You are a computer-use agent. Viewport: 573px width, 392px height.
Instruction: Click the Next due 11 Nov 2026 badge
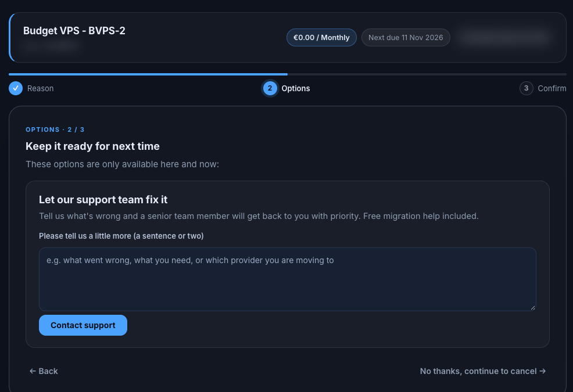coord(406,38)
